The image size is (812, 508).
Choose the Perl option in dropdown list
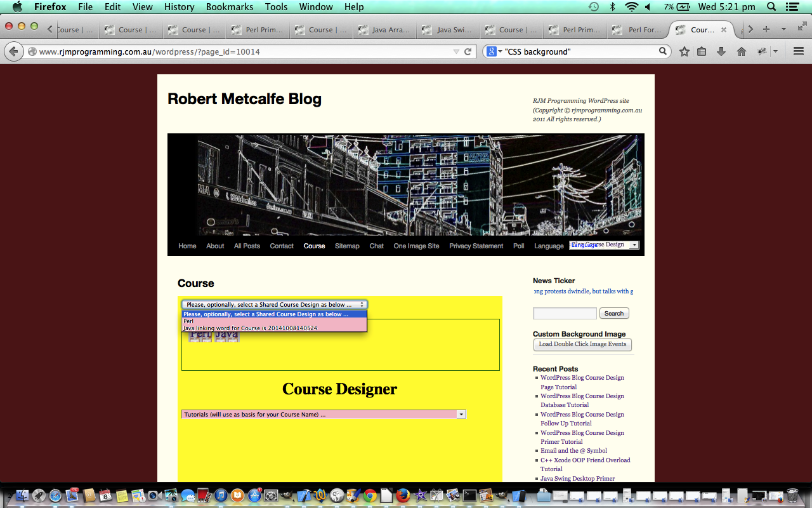click(189, 321)
